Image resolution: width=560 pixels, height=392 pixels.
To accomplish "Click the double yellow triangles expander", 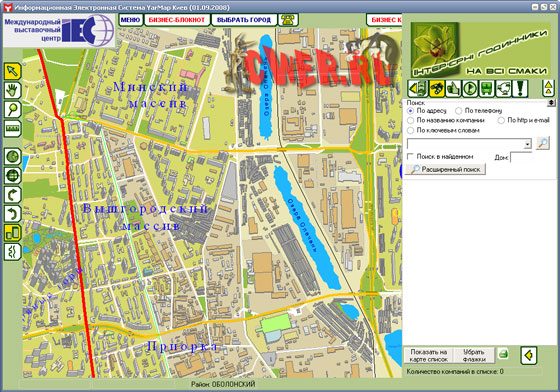I will tap(548, 88).
